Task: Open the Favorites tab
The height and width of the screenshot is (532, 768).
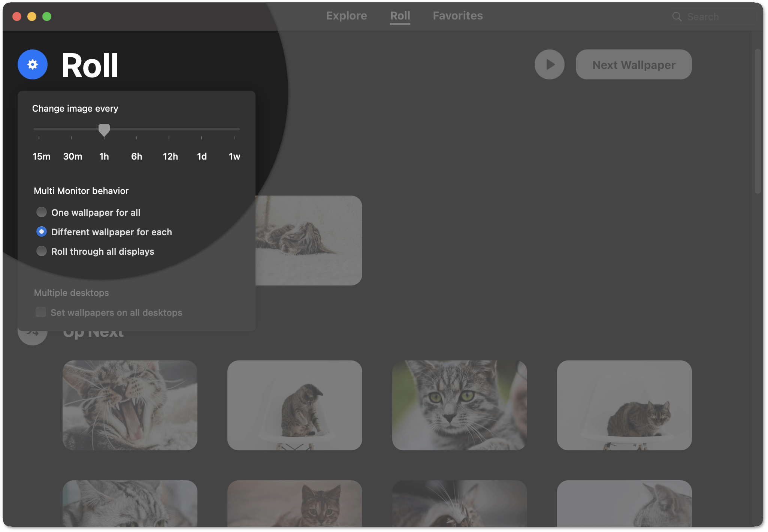Action: 457,16
